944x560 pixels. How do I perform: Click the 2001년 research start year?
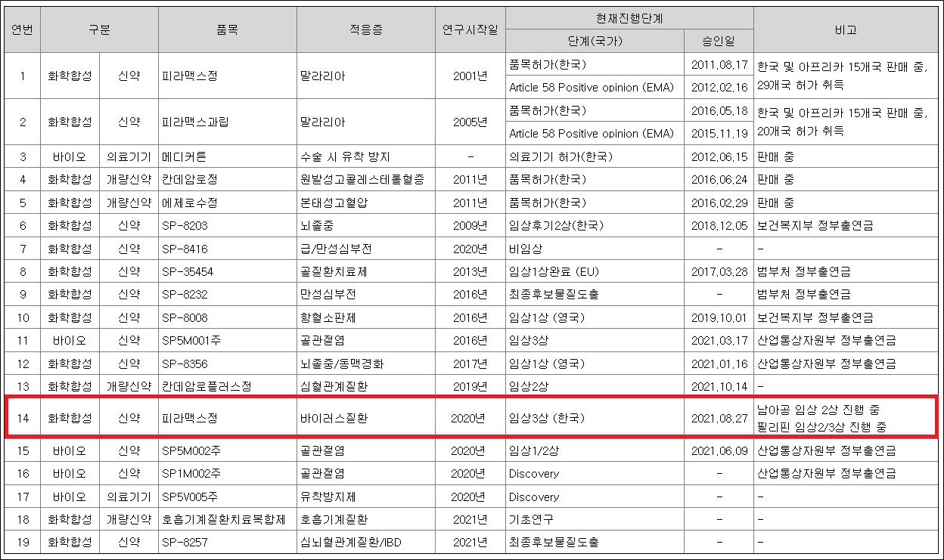[x=470, y=76]
